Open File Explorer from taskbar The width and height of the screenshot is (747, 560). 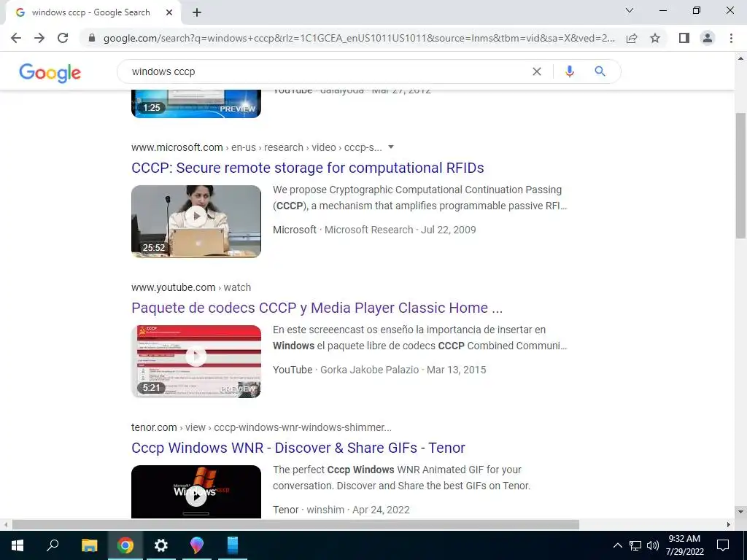[89, 545]
